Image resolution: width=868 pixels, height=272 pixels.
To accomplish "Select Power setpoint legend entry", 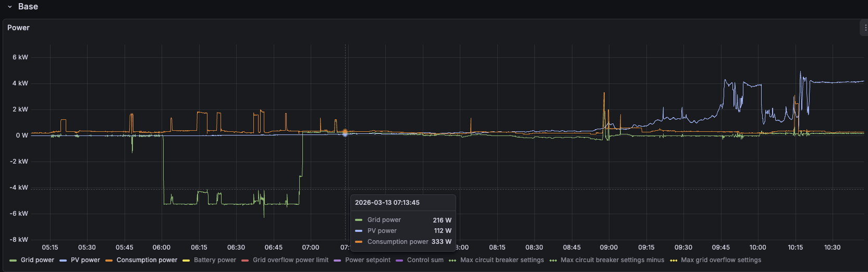I will click(x=368, y=260).
